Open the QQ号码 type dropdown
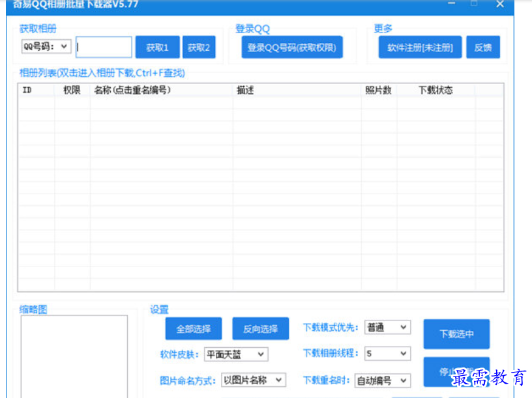Viewport: 532px width, 398px height. point(46,46)
